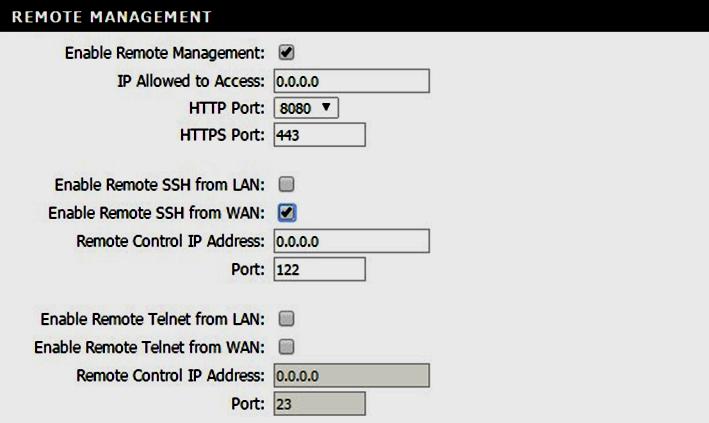Click the HTTP Port label text
Screen dimensions: 709x423
click(x=227, y=108)
